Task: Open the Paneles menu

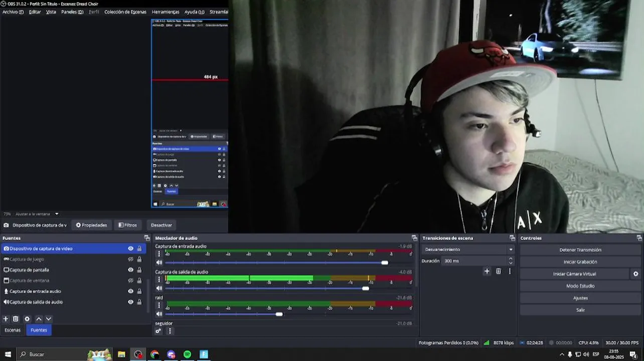Action: pyautogui.click(x=72, y=12)
